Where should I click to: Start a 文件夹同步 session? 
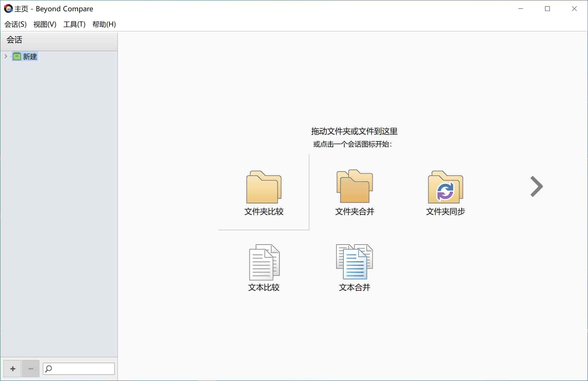pyautogui.click(x=445, y=191)
